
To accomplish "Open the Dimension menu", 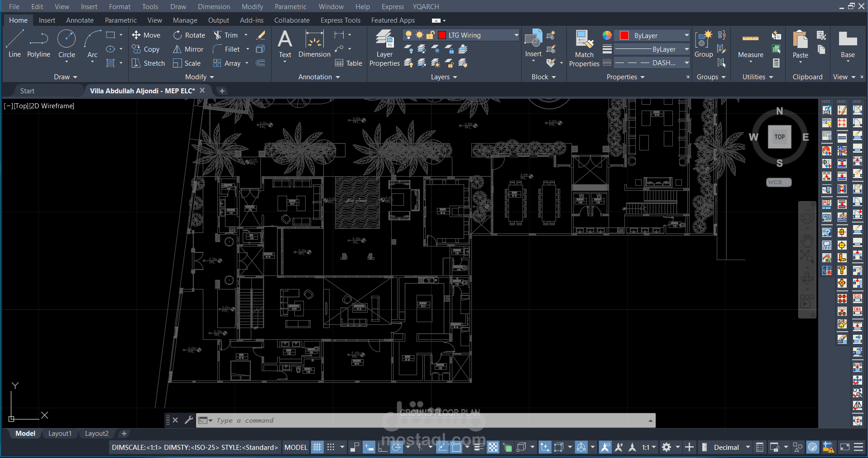I will (x=214, y=6).
